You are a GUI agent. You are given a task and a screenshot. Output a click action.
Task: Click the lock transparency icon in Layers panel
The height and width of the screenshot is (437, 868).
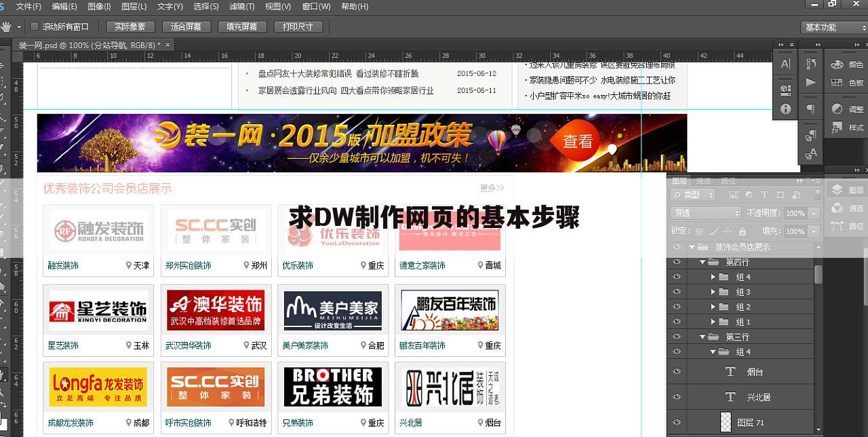(698, 231)
